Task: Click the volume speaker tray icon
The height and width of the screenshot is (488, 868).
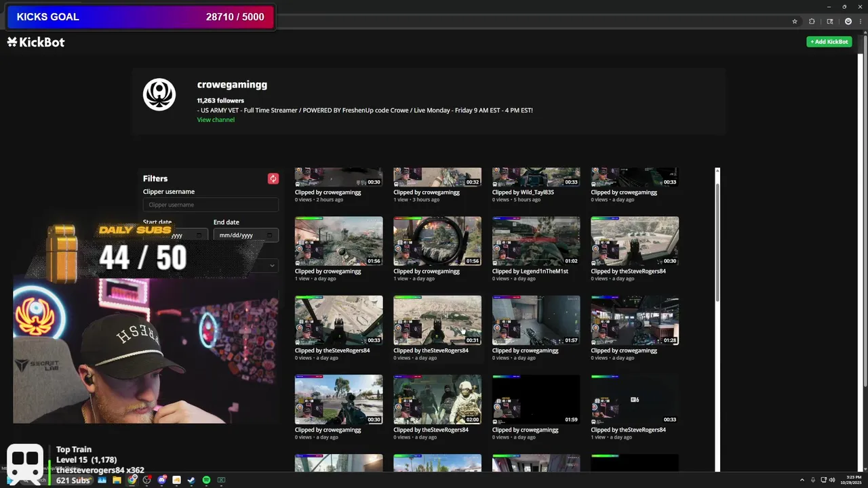Action: (x=833, y=480)
